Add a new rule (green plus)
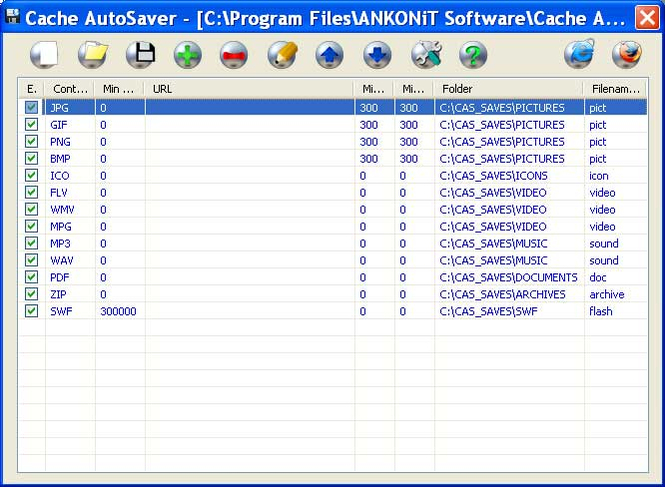Image resolution: width=665 pixels, height=487 pixels. point(187,55)
